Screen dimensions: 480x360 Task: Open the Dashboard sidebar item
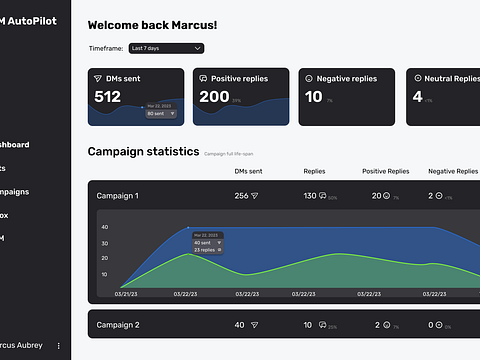(x=15, y=145)
